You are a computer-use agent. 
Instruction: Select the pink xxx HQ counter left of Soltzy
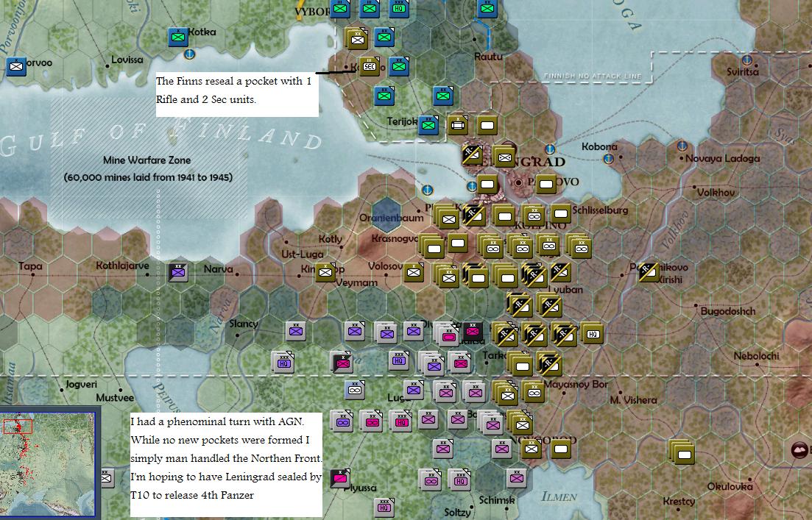(x=384, y=507)
